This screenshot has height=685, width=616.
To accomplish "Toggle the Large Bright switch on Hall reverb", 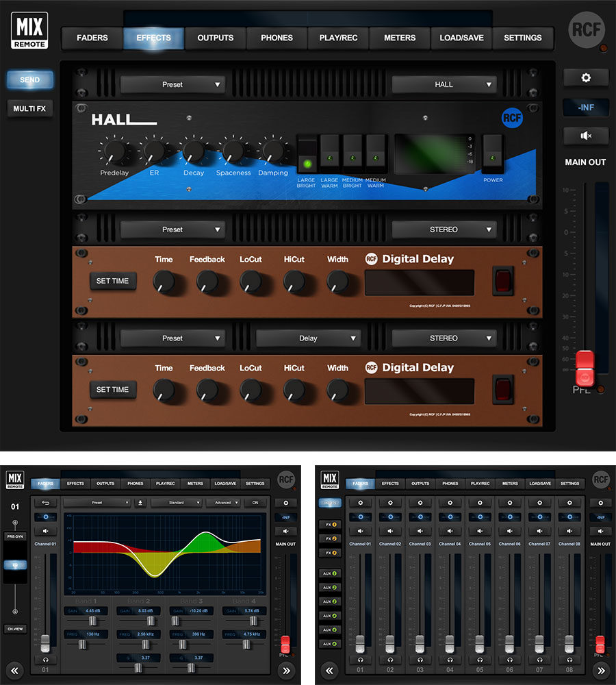I will coord(307,155).
